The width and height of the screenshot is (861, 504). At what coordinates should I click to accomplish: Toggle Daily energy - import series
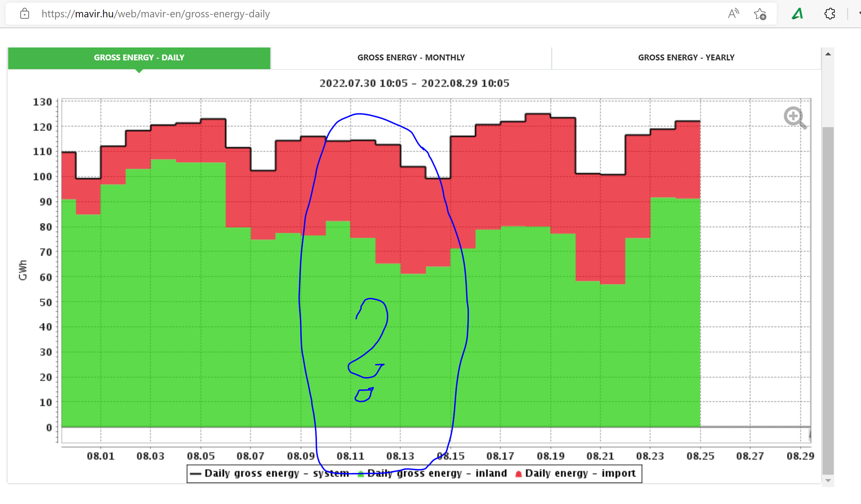click(x=580, y=474)
